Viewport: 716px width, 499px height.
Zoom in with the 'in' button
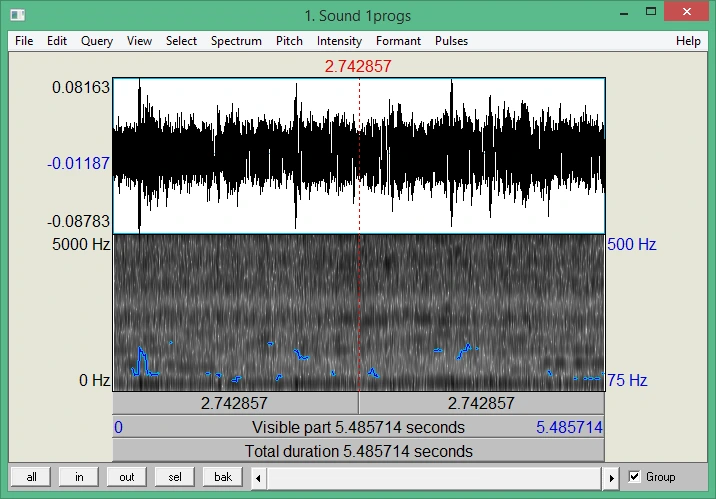pyautogui.click(x=79, y=477)
